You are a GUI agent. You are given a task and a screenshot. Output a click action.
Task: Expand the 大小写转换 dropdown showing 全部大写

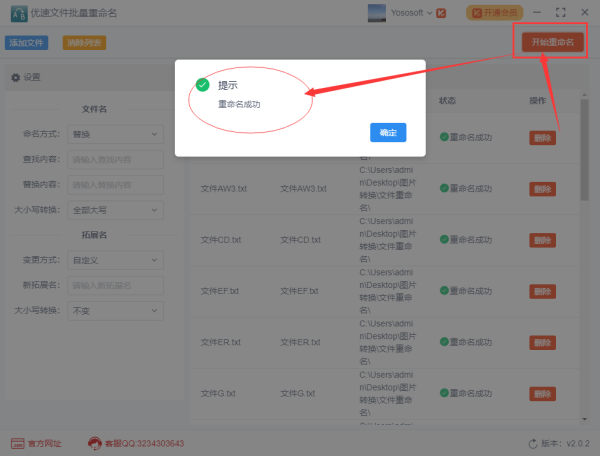tap(115, 210)
